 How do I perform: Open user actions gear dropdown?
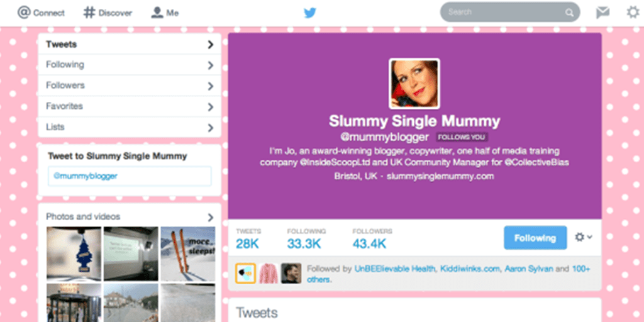583,237
